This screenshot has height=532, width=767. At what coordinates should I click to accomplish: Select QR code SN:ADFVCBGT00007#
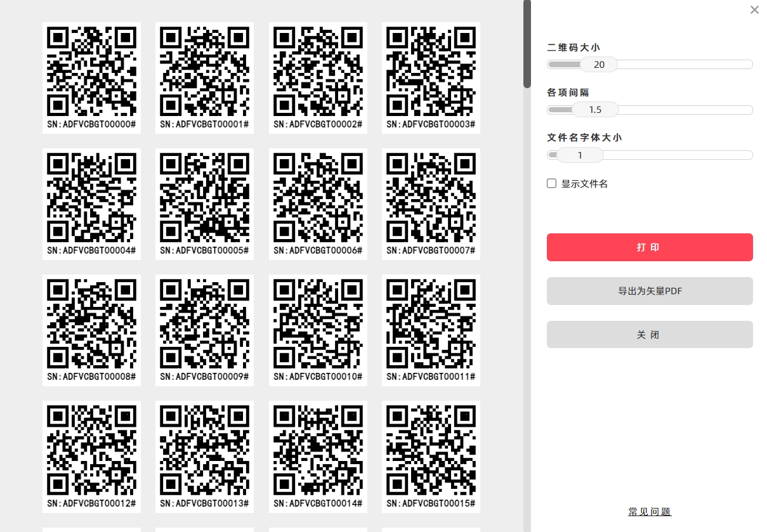tap(431, 204)
